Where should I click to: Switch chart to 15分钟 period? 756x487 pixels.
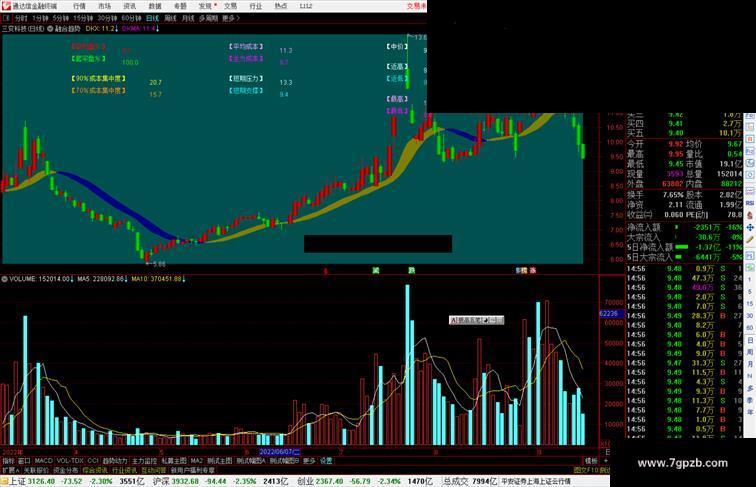(83, 18)
